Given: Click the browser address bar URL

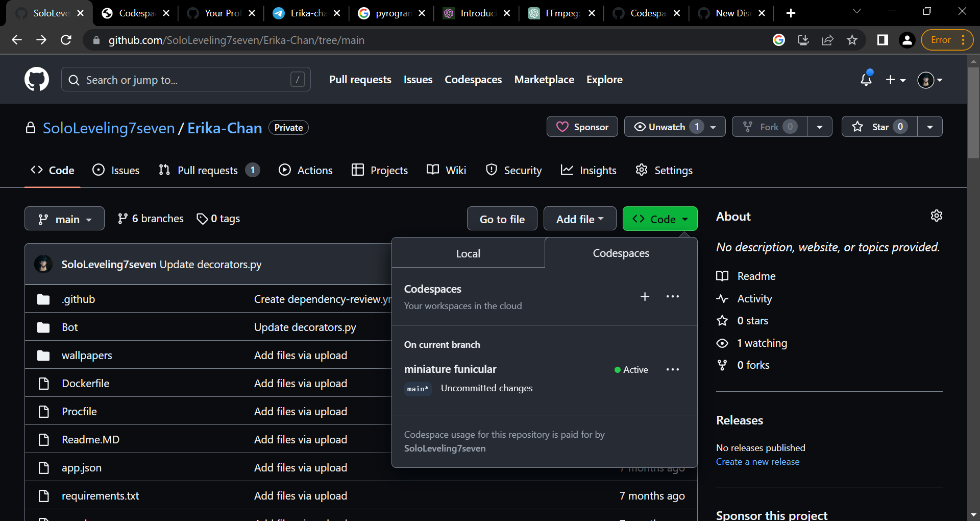Looking at the screenshot, I should pyautogui.click(x=236, y=40).
